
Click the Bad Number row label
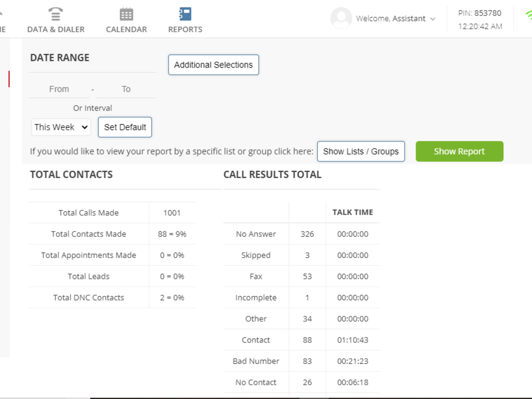[x=256, y=361]
